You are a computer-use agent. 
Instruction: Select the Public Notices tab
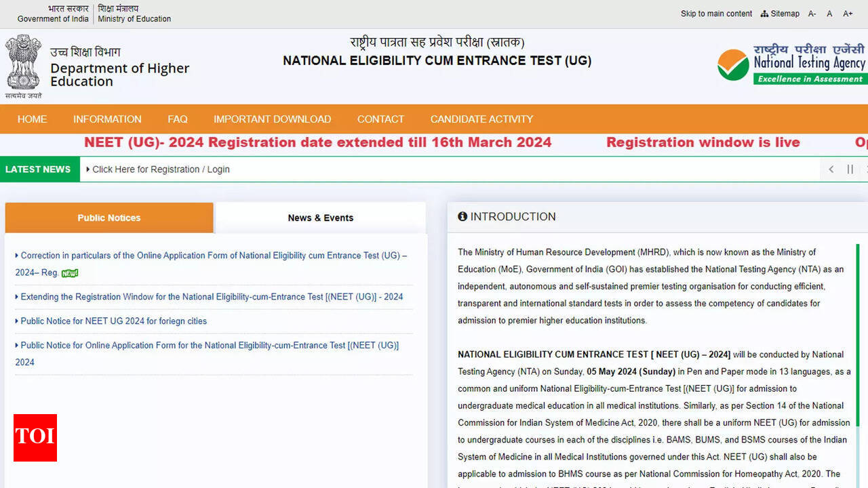click(108, 218)
